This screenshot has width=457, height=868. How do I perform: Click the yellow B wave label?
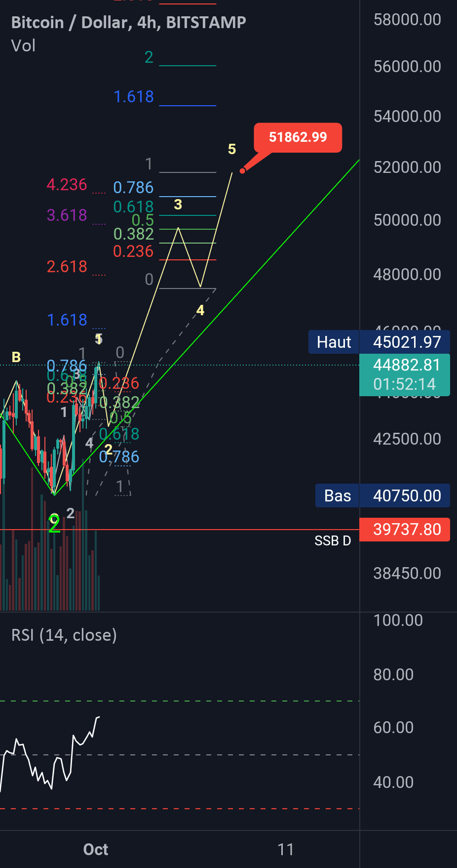point(16,357)
